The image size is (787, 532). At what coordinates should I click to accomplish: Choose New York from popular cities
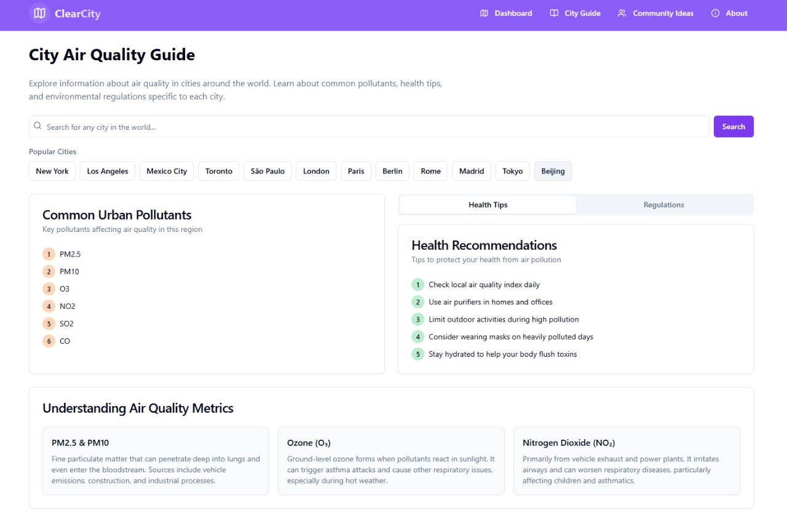(52, 171)
